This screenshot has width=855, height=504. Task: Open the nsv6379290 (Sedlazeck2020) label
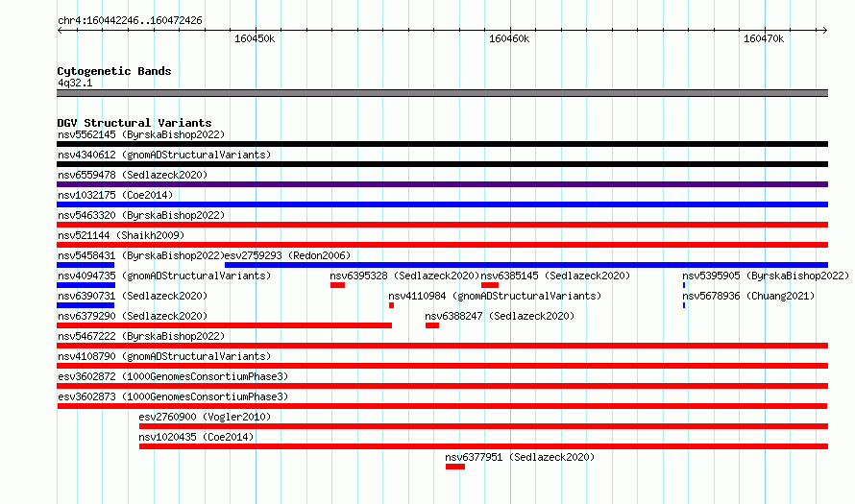133,316
